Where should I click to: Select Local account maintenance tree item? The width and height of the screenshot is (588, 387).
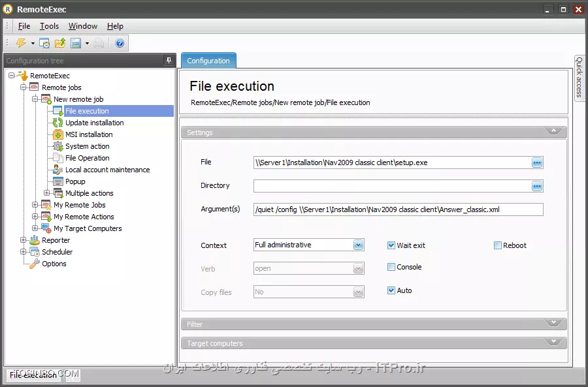point(108,170)
